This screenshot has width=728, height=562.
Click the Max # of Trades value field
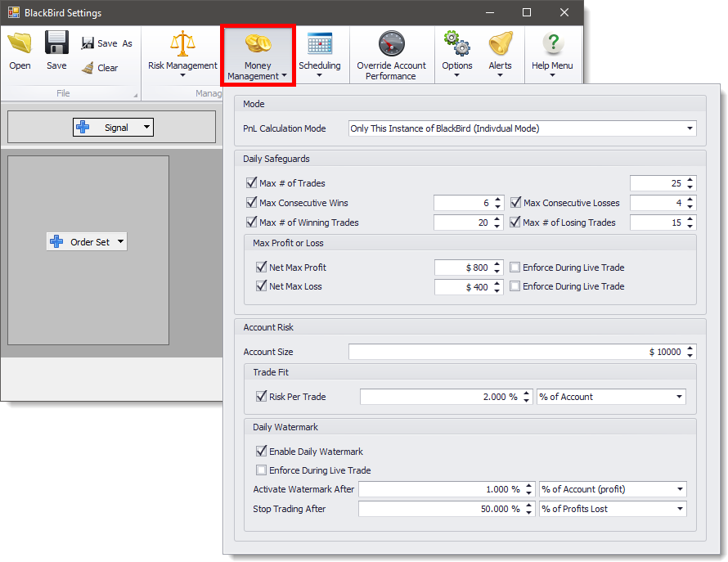coord(658,183)
